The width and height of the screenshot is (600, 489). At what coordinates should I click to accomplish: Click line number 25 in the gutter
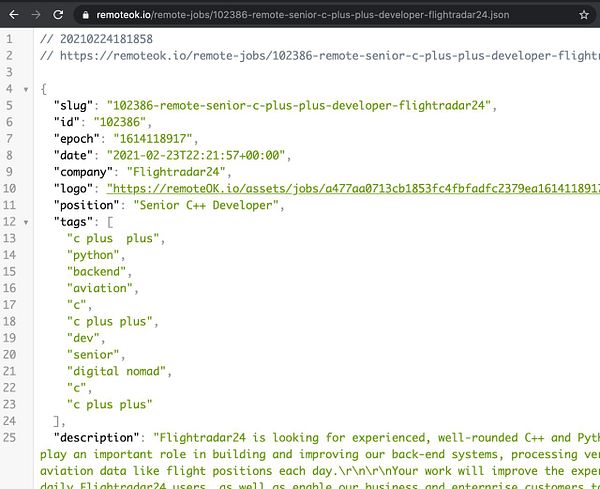[10, 437]
